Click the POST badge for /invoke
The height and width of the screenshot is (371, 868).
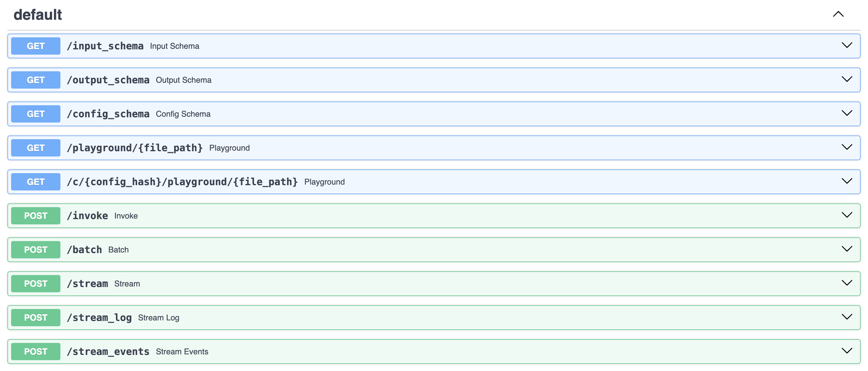[x=36, y=216]
